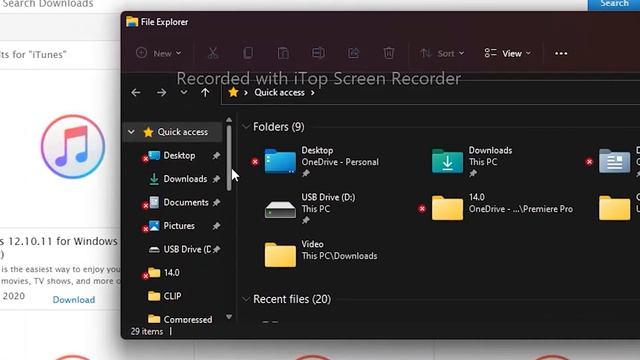Click pin icon beside Pictures in sidebar
640x360 pixels.
(x=216, y=226)
